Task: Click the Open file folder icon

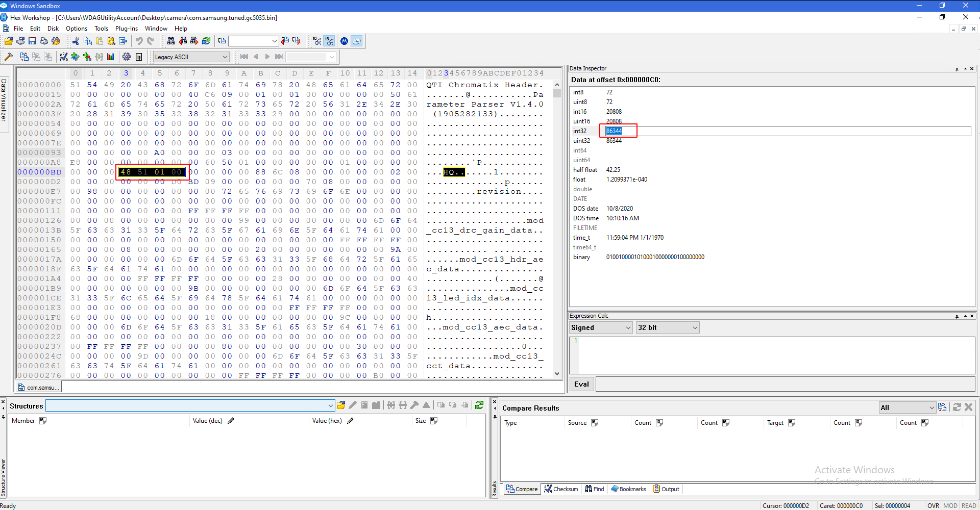Action: (x=9, y=41)
